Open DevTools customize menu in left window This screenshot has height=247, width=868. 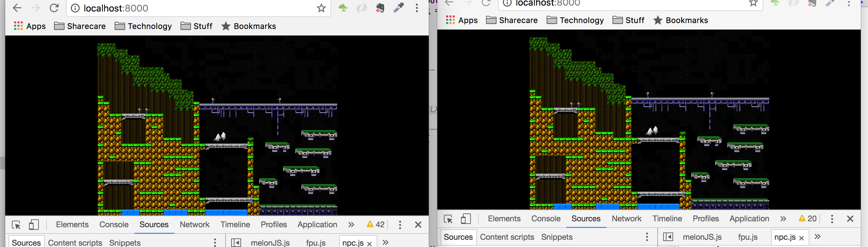pos(400,225)
